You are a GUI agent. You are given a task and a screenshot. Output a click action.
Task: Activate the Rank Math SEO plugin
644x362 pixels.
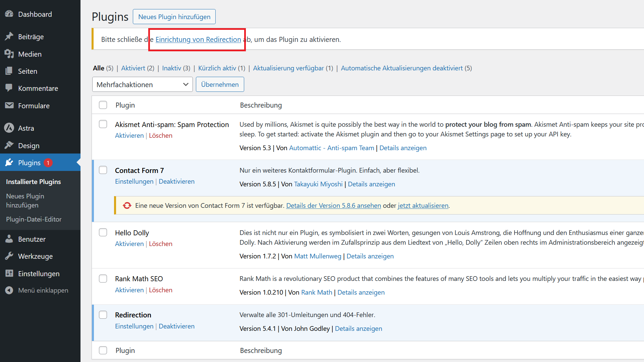coord(129,290)
